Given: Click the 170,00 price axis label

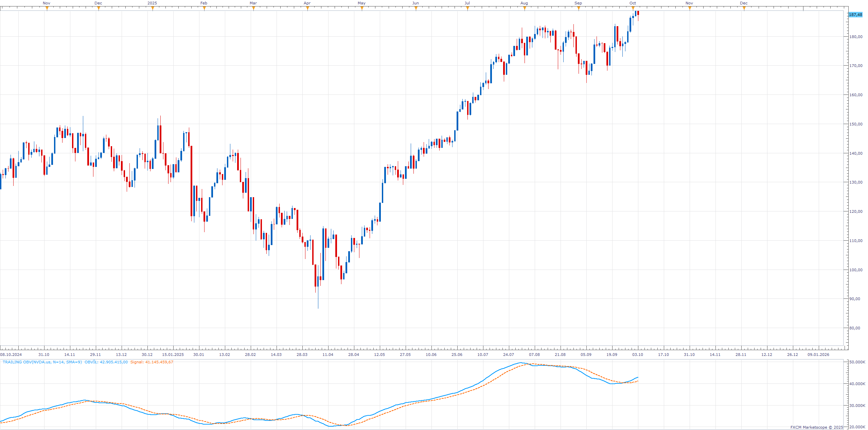Looking at the screenshot, I should [x=856, y=66].
